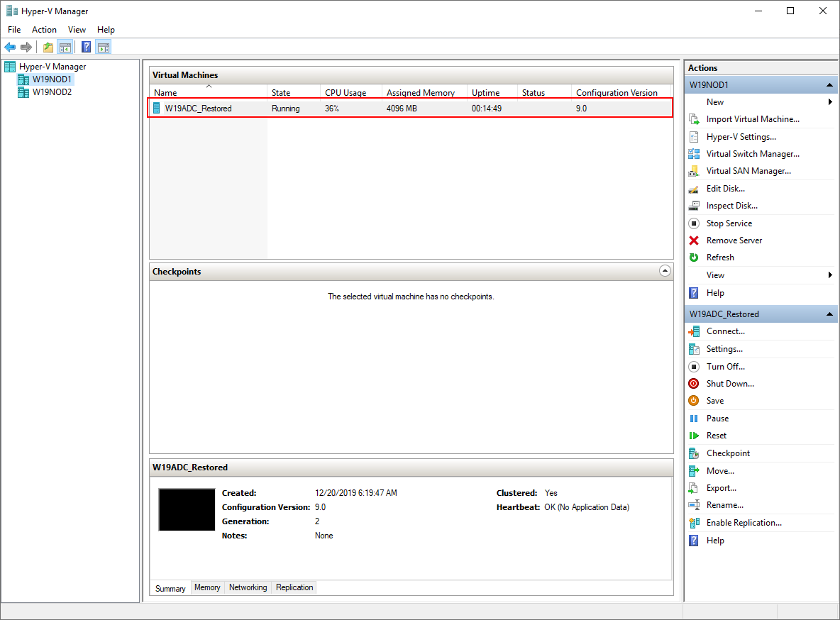Screen dimensions: 840x620
Task: Click the VM Settings icon
Action: click(x=694, y=349)
